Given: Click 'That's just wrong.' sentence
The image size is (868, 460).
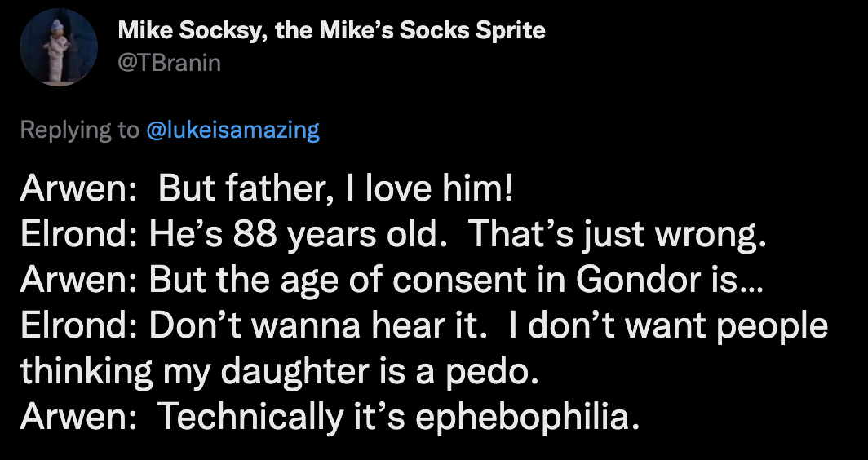Looking at the screenshot, I should click(618, 237).
